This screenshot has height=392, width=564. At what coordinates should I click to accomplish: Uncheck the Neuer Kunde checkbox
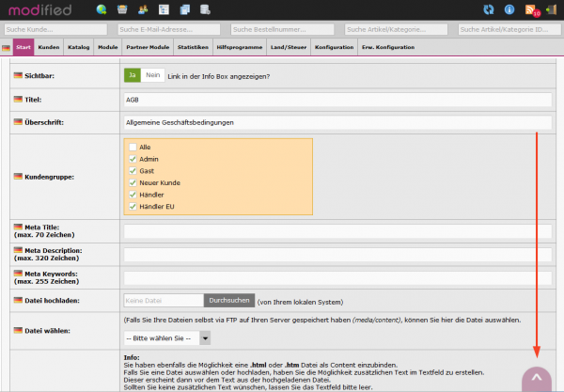click(133, 182)
